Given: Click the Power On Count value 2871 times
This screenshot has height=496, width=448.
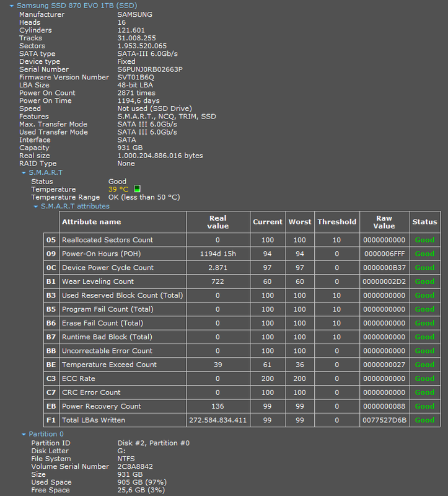Looking at the screenshot, I should click(x=136, y=93).
